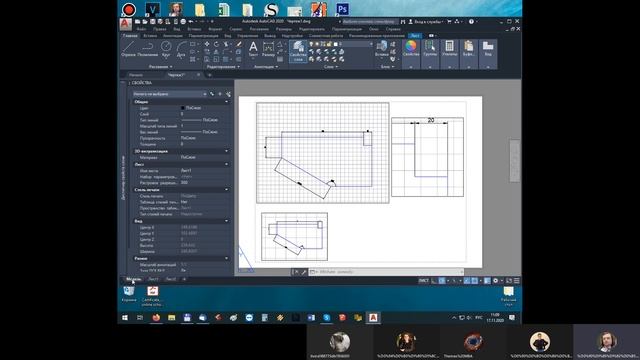Switch to the Вставка ribbon tab
Image resolution: width=640 pixels, height=360 pixels.
click(150, 36)
